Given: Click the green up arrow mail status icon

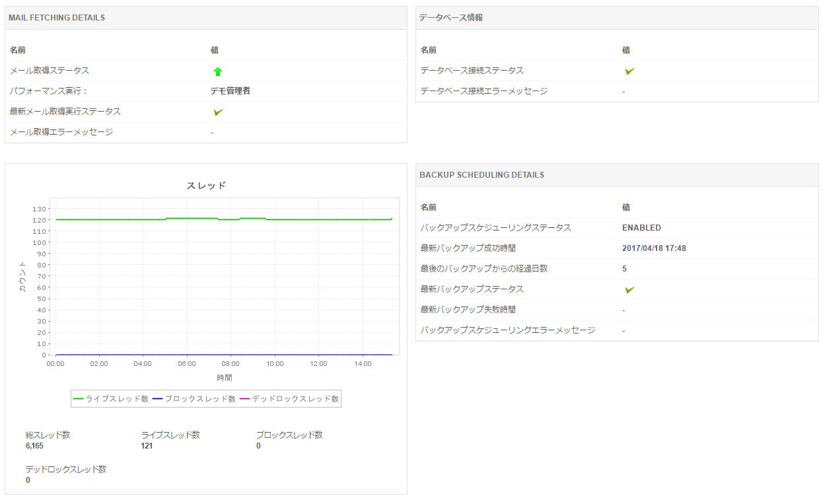Looking at the screenshot, I should (218, 71).
